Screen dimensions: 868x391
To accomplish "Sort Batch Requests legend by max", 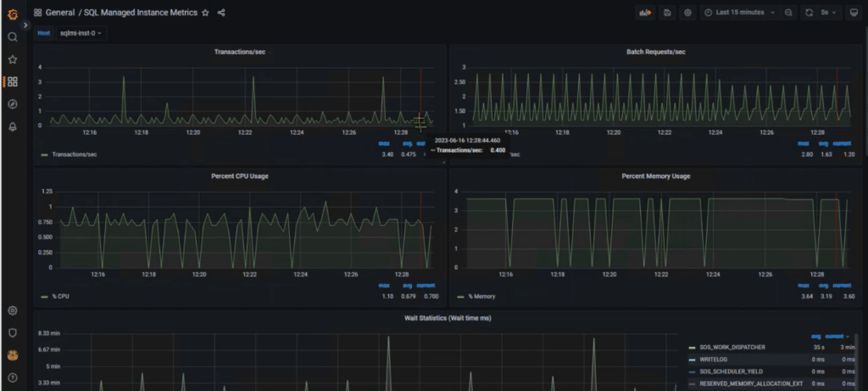I will tap(804, 144).
